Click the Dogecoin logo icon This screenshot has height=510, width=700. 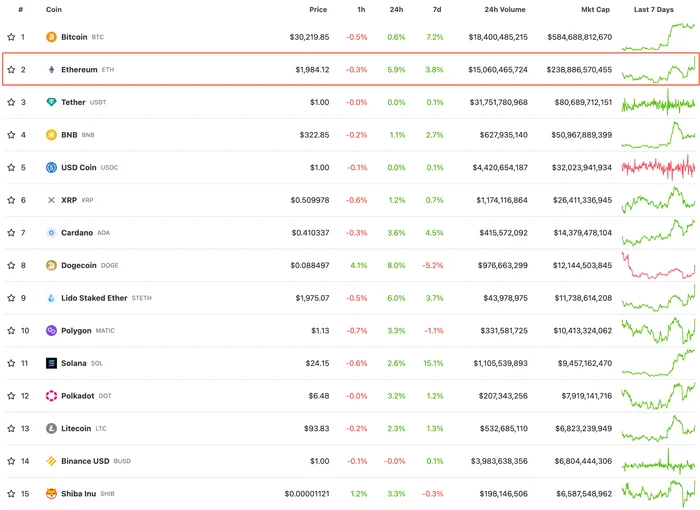51,265
